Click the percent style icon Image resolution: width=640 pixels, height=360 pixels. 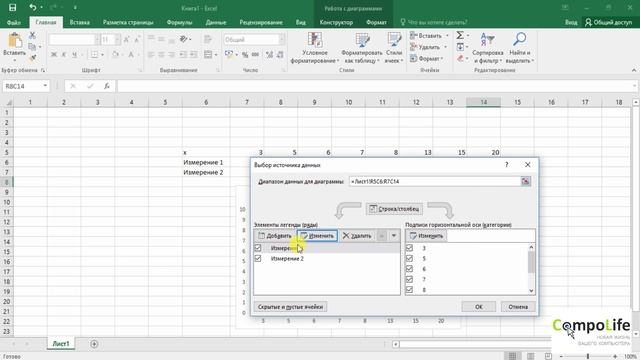click(x=245, y=54)
